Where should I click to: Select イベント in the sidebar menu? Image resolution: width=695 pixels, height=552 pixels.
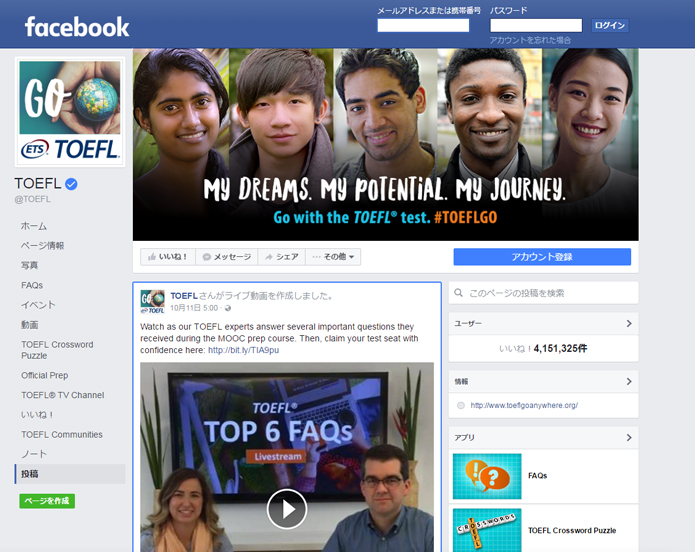coord(38,305)
